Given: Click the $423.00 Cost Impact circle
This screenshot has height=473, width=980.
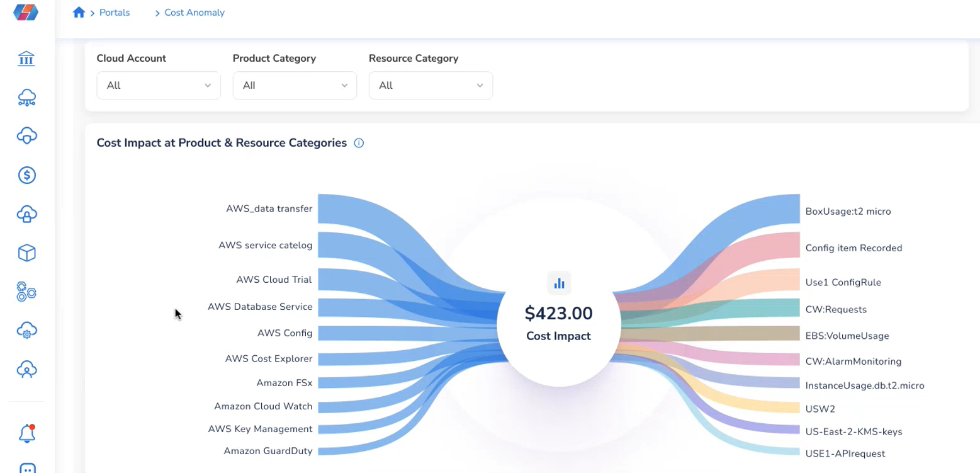Looking at the screenshot, I should [559, 324].
